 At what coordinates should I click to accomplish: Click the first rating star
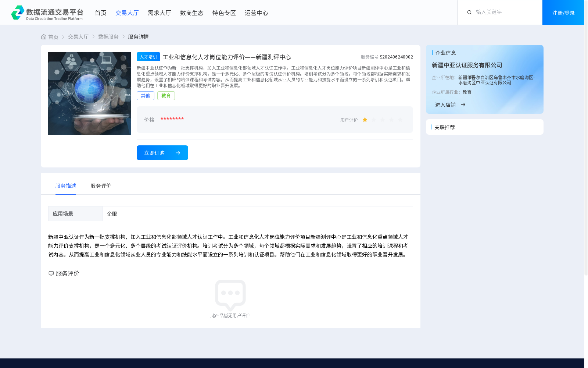365,120
